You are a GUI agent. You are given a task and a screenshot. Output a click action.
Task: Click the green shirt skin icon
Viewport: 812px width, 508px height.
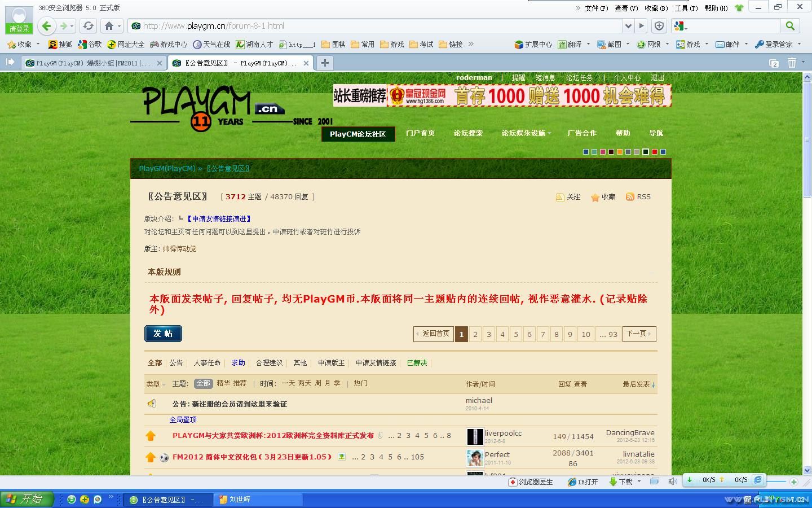(739, 8)
